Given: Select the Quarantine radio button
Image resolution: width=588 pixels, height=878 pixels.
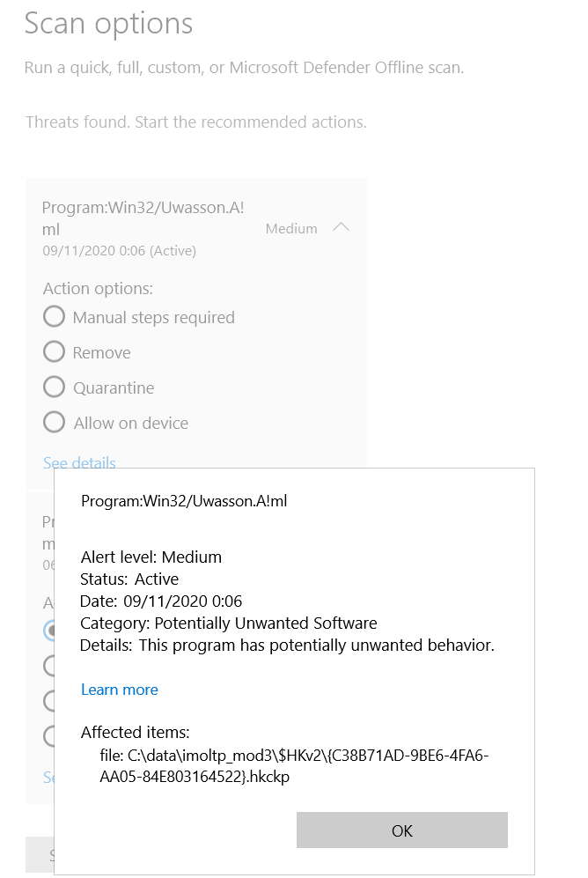Looking at the screenshot, I should click(x=55, y=387).
